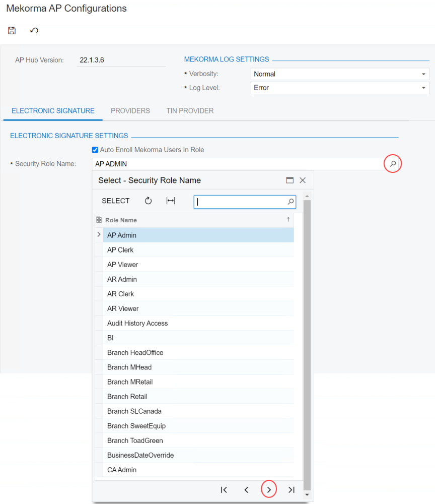Open the Security Role Name lookup magnifier
Image resolution: width=435 pixels, height=504 pixels.
coord(393,164)
